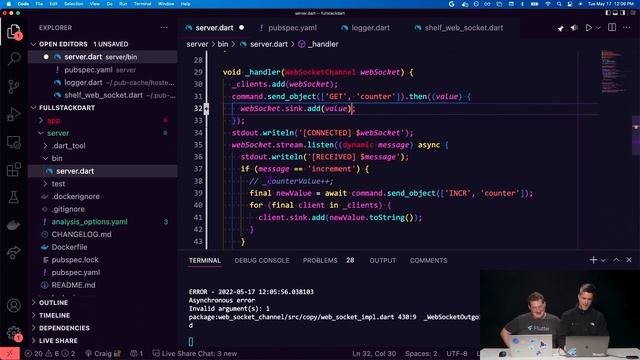Viewport: 640px width, 360px height.
Task: Open the COMMENTS panel tab
Action: (x=428, y=260)
